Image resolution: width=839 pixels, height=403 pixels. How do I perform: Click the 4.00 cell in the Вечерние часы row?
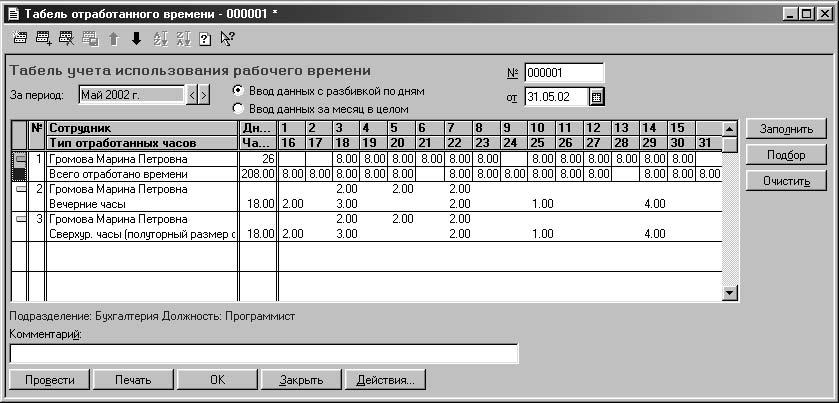(654, 204)
